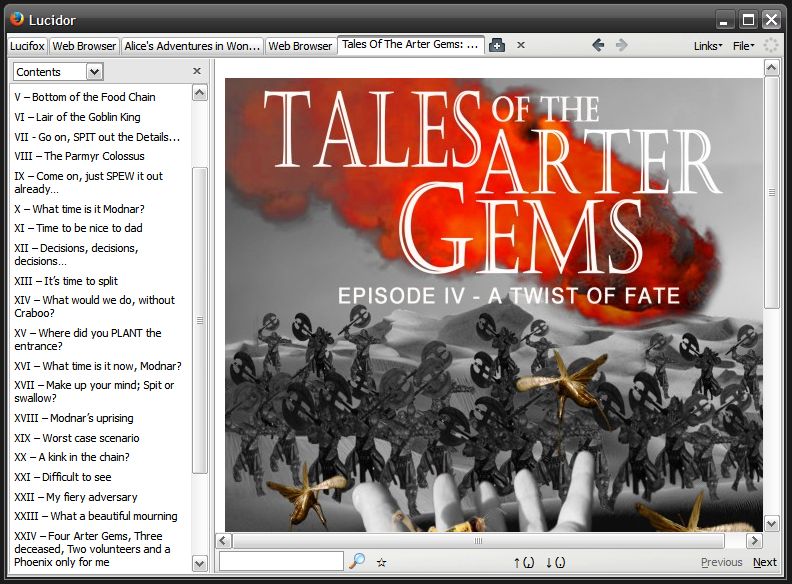Click the loading throbber icon

click(x=771, y=45)
